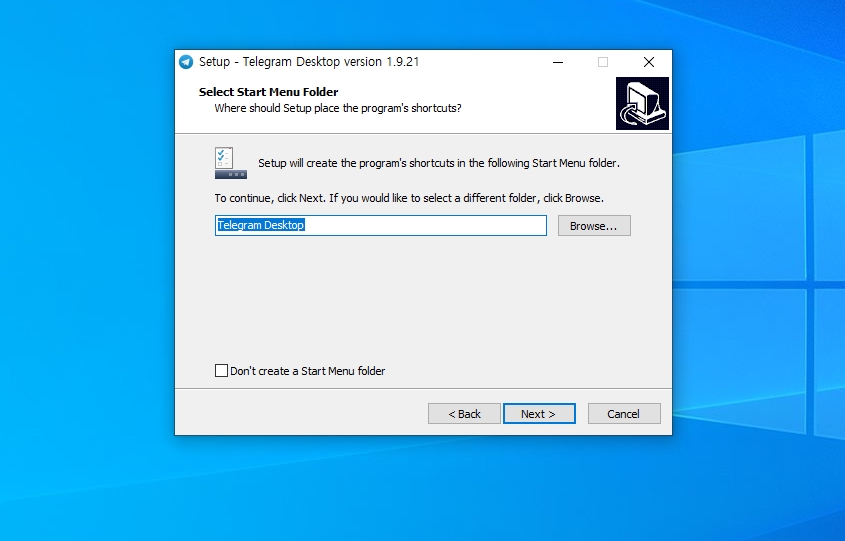845x541 pixels.
Task: Click "Setup will create the program's shortcuts" text
Action: pos(439,163)
